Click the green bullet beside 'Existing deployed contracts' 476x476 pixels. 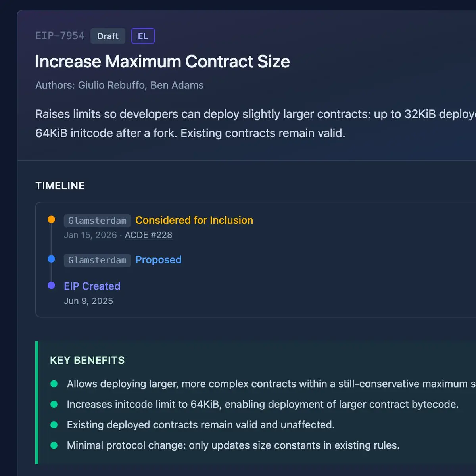click(54, 425)
